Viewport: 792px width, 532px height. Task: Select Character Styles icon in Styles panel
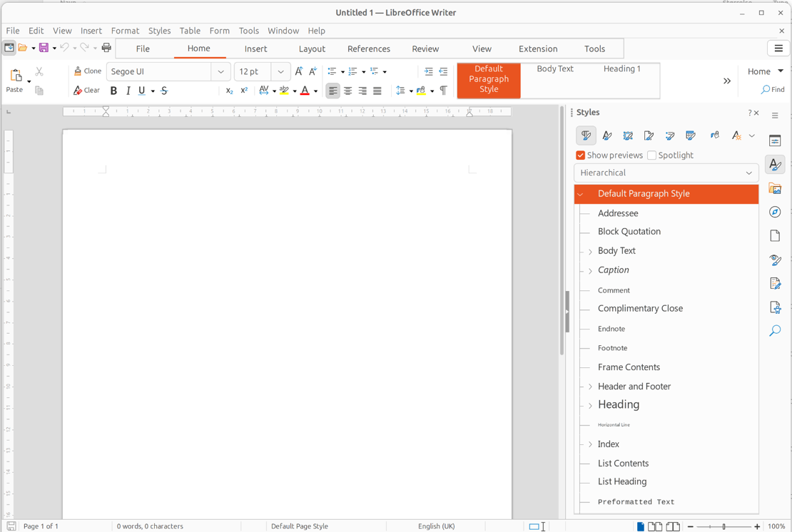tap(607, 135)
